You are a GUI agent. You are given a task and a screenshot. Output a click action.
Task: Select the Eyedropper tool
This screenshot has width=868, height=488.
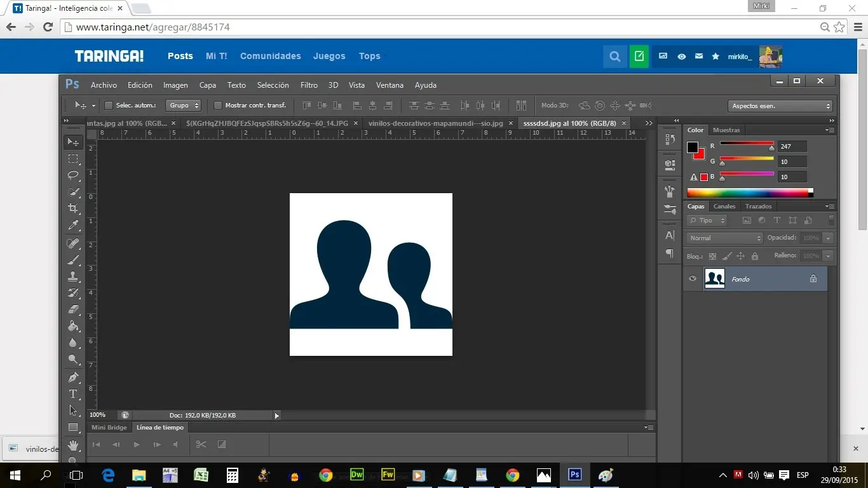coord(73,225)
